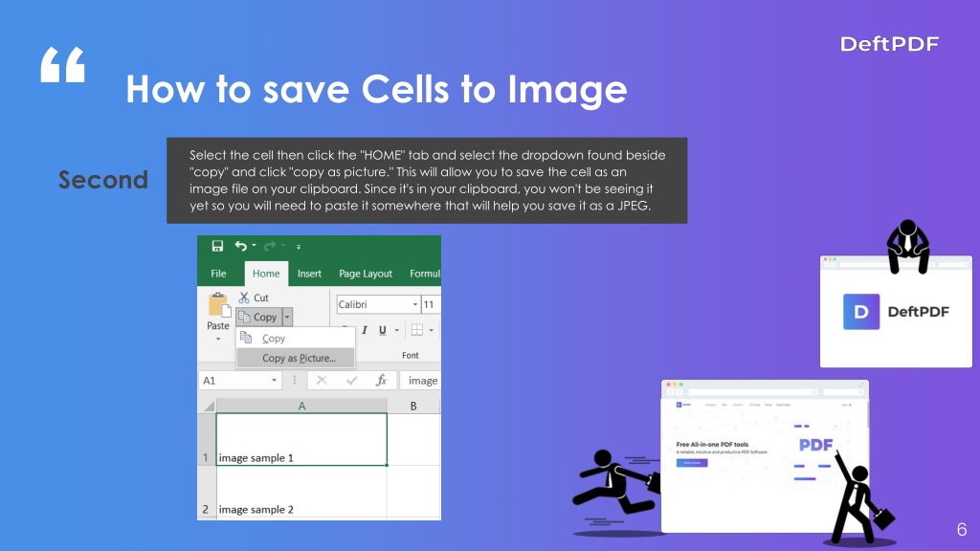
Task: Expand the Underline style dropdown arrow
Action: tap(397, 330)
